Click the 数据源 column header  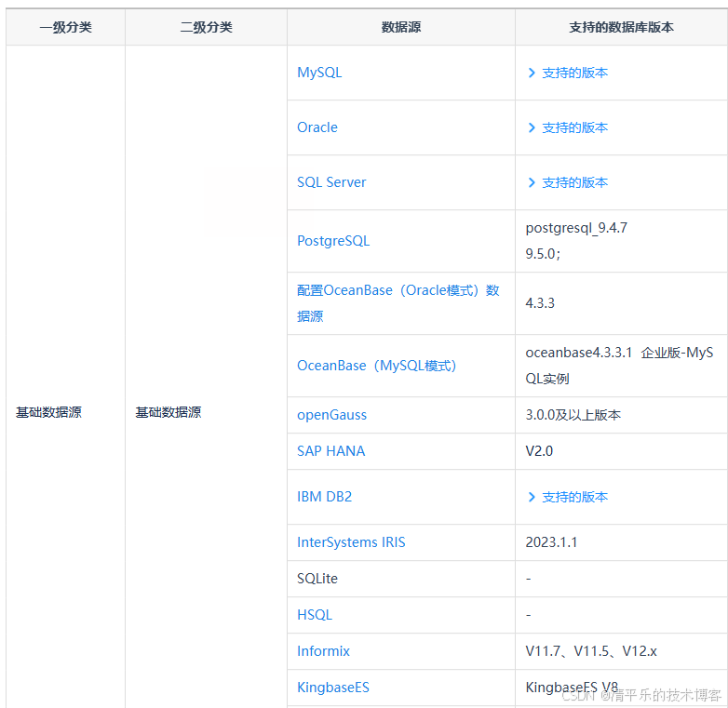click(401, 27)
